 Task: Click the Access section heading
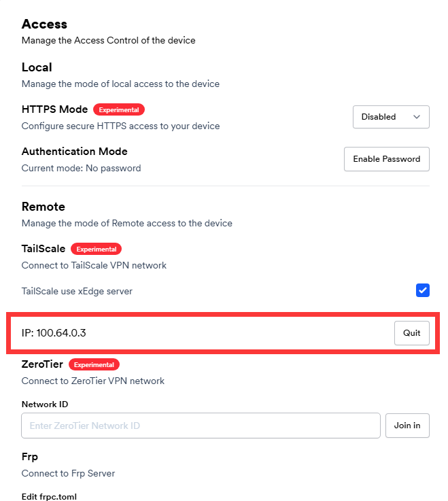point(44,24)
